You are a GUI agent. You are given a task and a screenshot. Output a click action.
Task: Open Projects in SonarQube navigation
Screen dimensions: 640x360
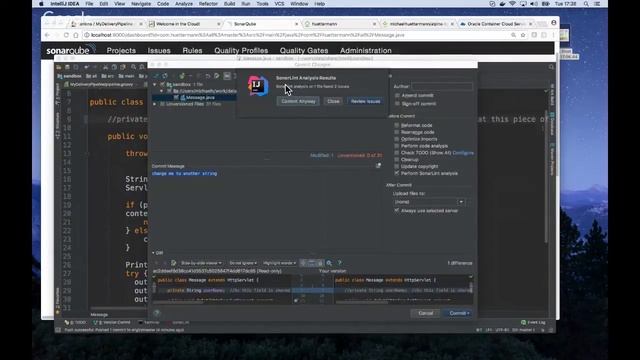pos(121,51)
